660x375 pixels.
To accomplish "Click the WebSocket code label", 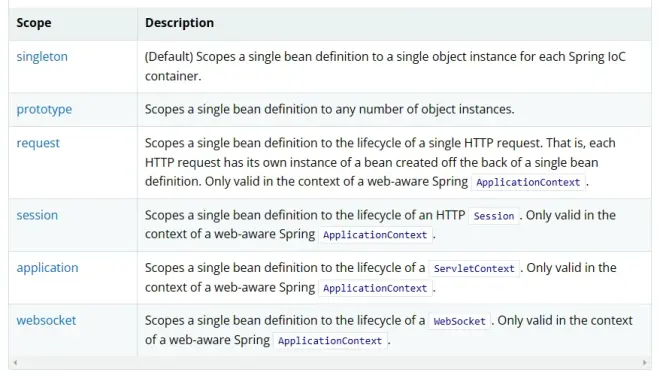I will (x=459, y=321).
